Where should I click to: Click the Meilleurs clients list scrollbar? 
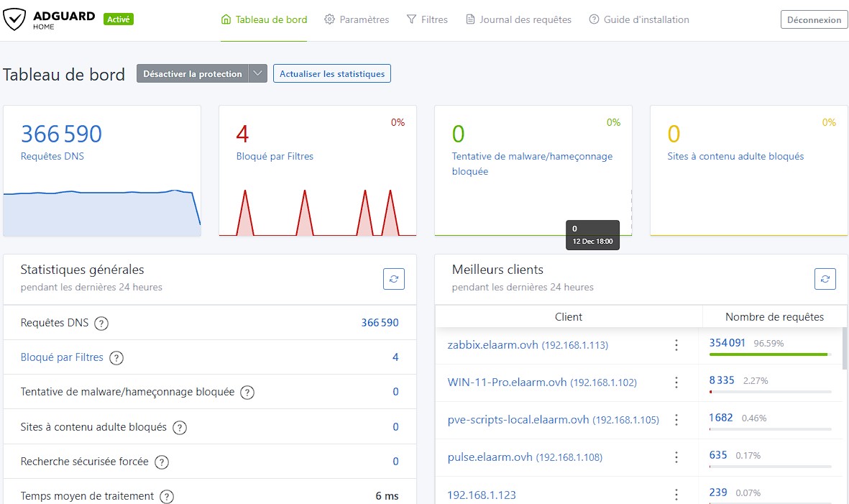pyautogui.click(x=844, y=349)
